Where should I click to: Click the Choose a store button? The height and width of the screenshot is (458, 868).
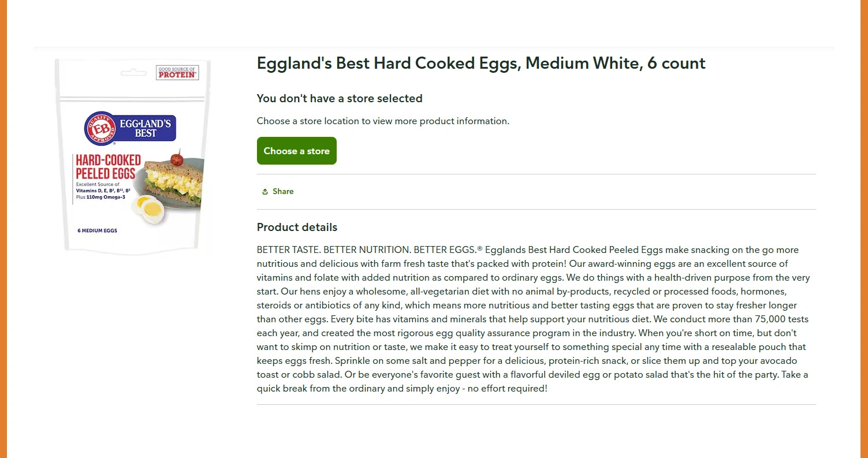296,151
